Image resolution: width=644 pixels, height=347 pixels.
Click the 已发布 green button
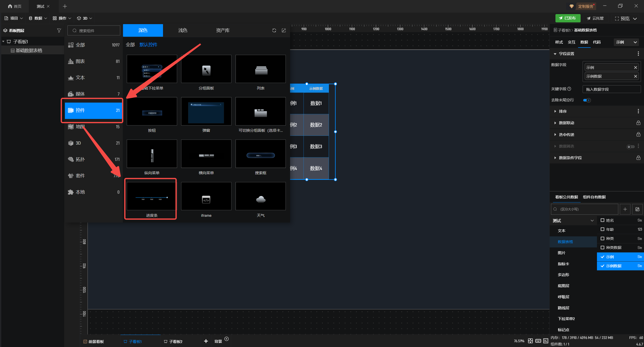pos(568,18)
